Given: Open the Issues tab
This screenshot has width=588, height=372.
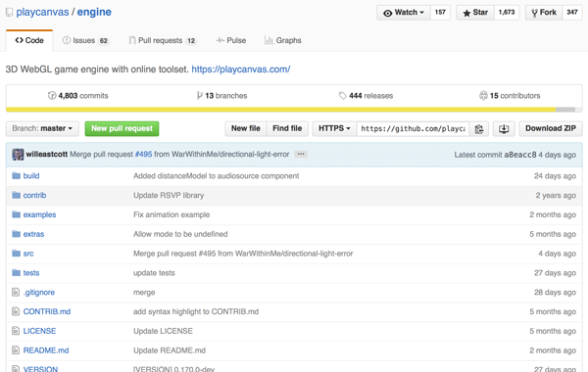Looking at the screenshot, I should (x=85, y=40).
